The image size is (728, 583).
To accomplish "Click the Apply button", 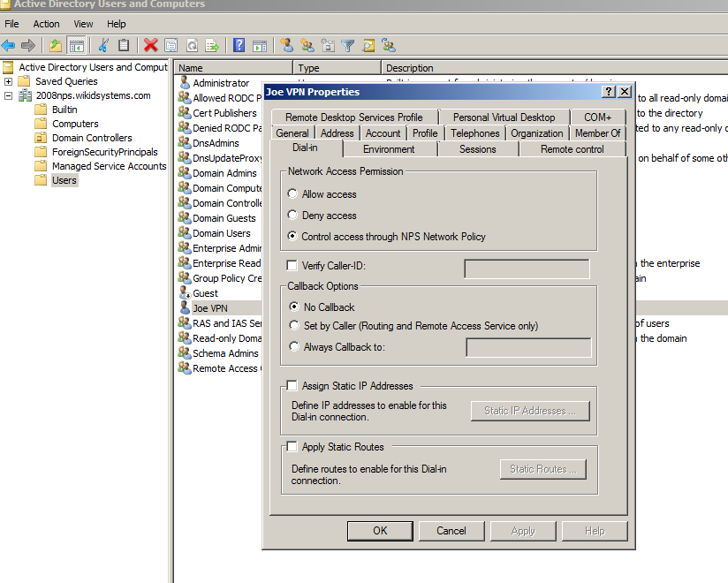I will [523, 530].
